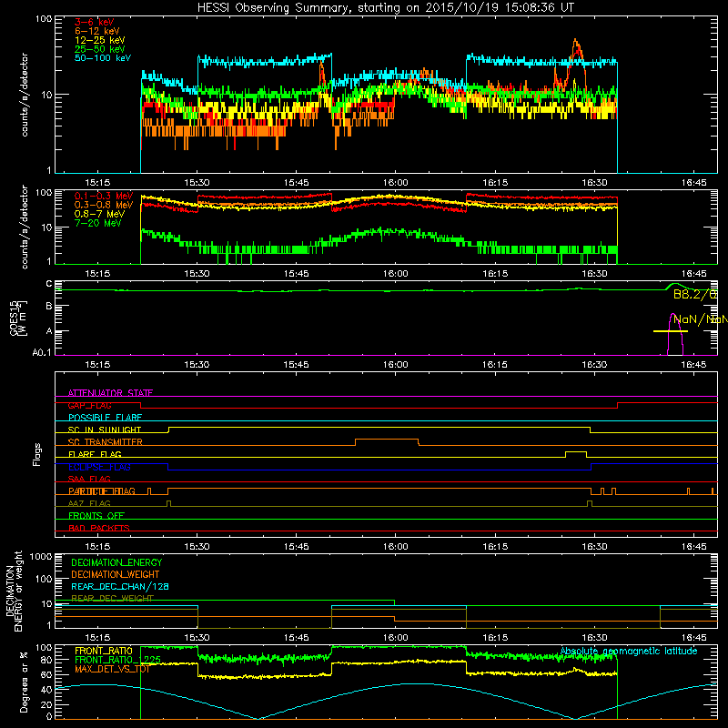Select the "12-25 keV" legend label
The height and width of the screenshot is (728, 728).
pyautogui.click(x=100, y=40)
